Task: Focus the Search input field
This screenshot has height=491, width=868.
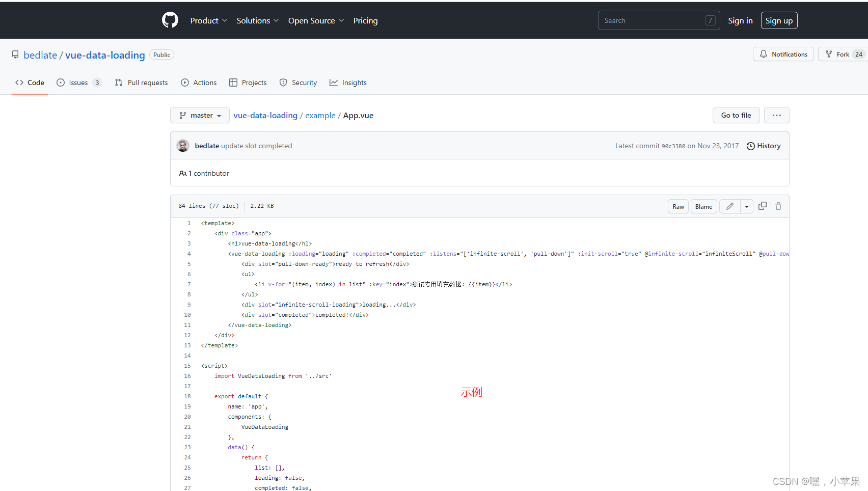Action: point(659,20)
